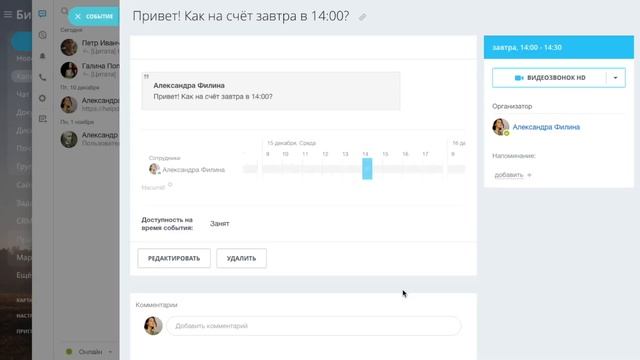Add a reminder via добавить link
The width and height of the screenshot is (640, 360).
click(509, 175)
